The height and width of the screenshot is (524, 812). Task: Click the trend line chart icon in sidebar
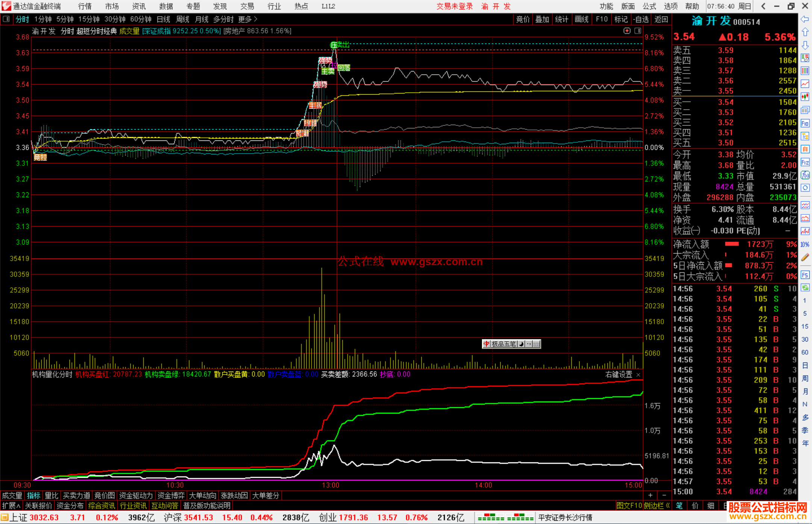[x=805, y=84]
